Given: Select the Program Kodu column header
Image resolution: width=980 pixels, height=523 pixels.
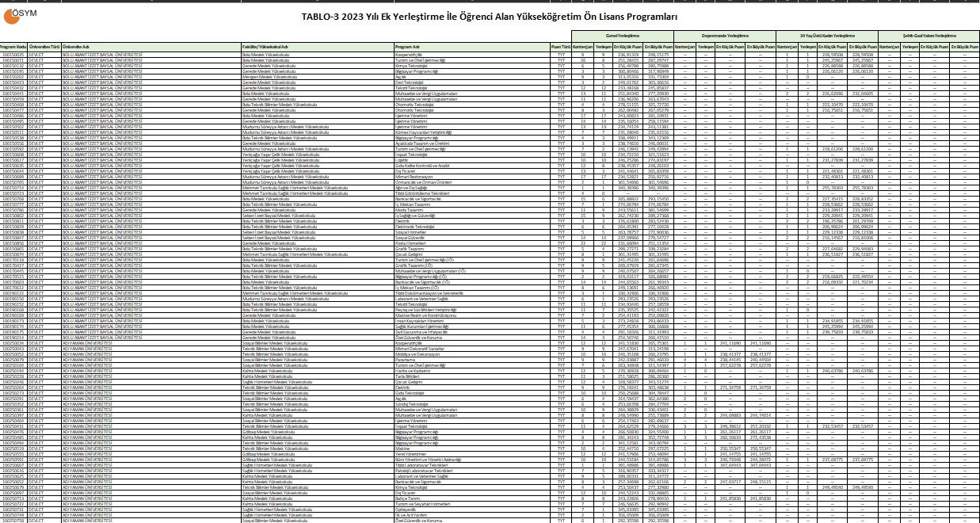Looking at the screenshot, I should click(x=13, y=48).
